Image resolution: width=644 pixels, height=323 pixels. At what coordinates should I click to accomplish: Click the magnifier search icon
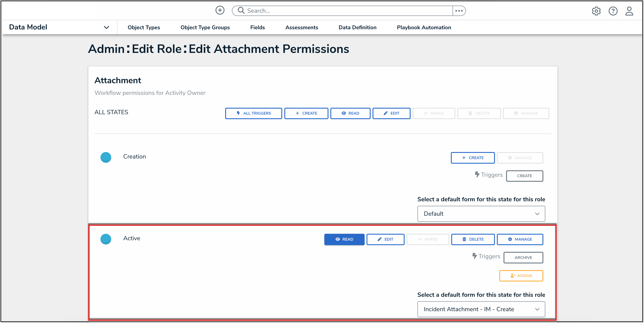pyautogui.click(x=241, y=11)
